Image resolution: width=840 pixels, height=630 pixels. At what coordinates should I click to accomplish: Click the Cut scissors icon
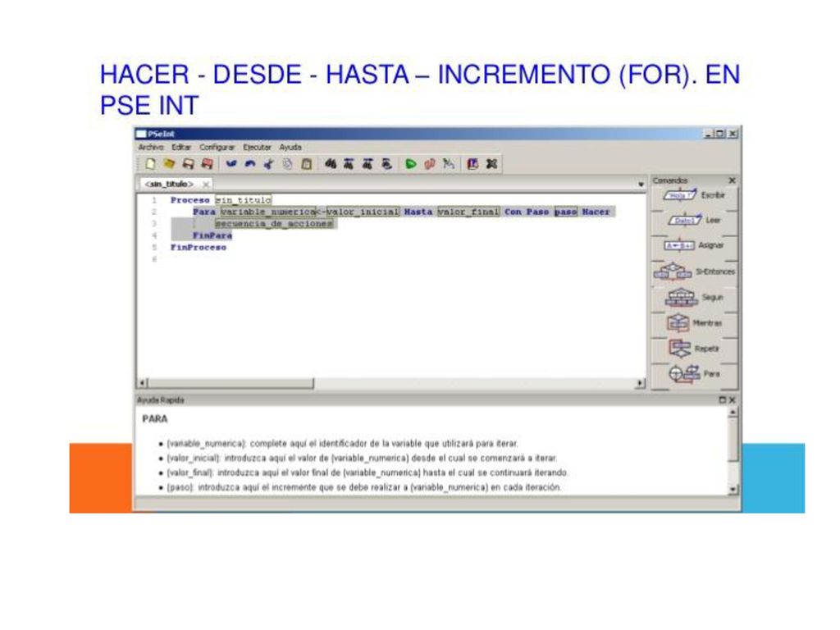(x=268, y=164)
